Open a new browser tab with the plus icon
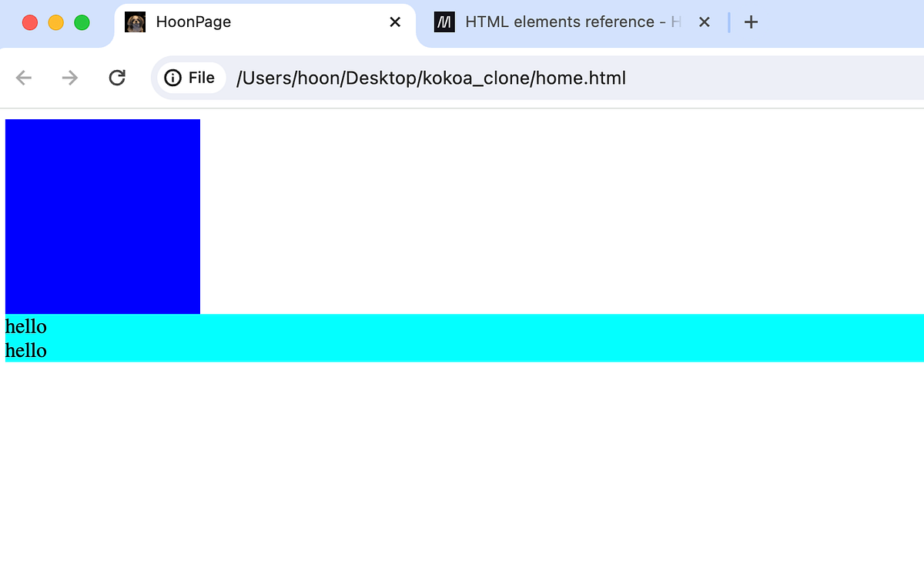Image resolution: width=924 pixels, height=584 pixels. (751, 22)
